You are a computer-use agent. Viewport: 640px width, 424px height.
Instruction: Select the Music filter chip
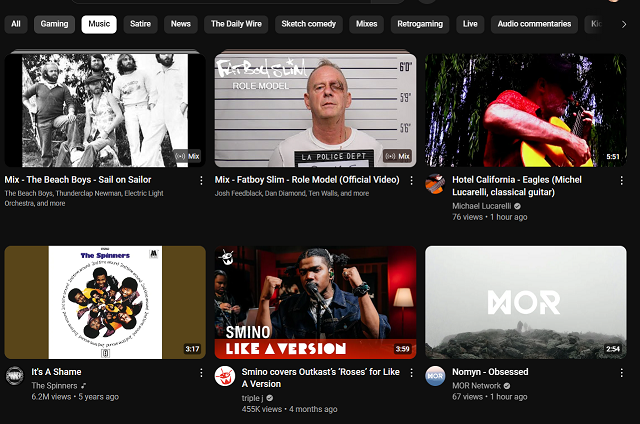[99, 24]
